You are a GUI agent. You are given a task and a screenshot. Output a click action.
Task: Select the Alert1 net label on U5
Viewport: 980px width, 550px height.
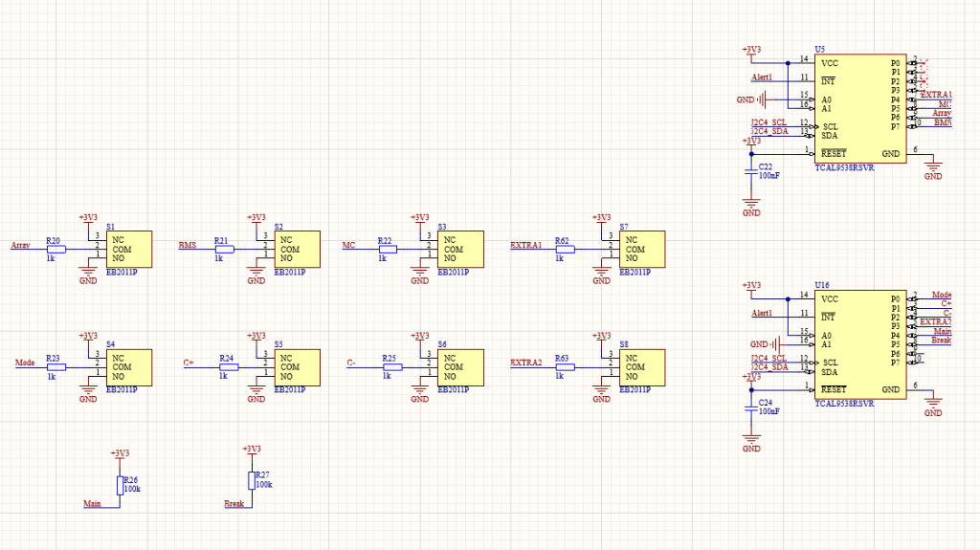(x=762, y=77)
